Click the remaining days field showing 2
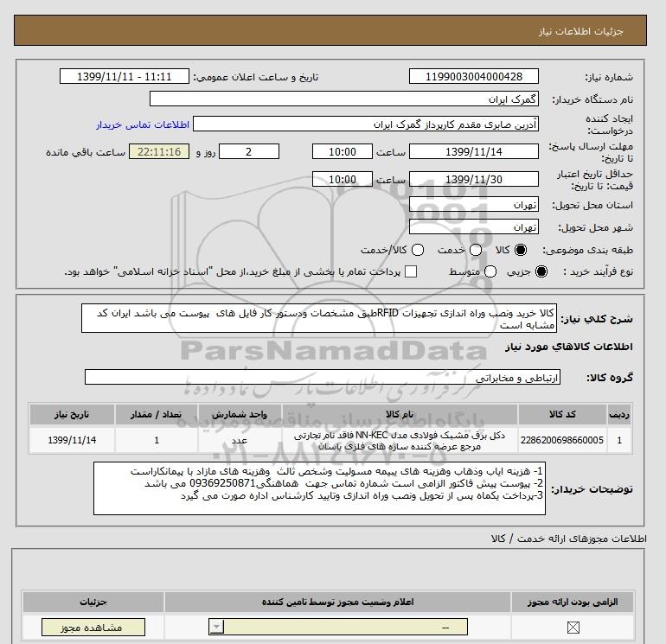This screenshot has height=644, width=666. click(249, 151)
